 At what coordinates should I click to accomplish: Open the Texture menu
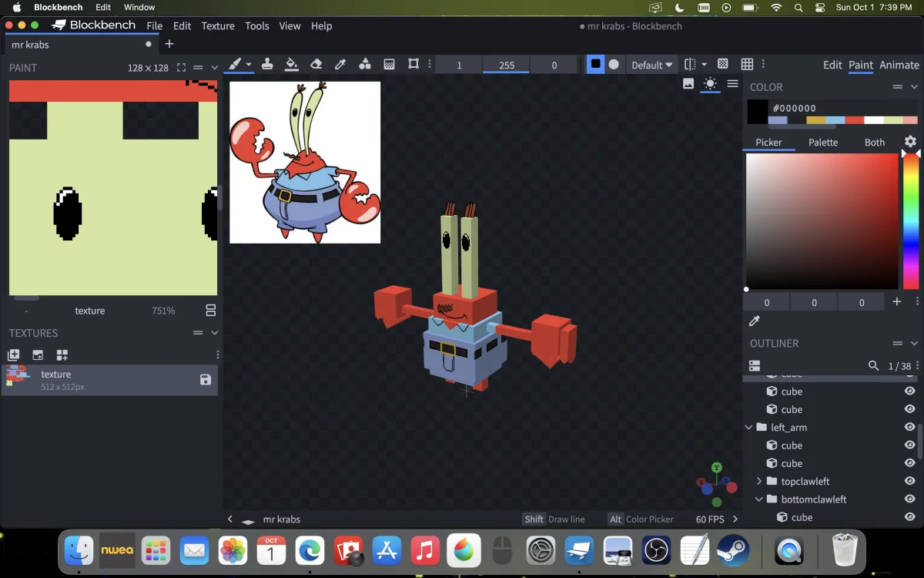tap(218, 25)
